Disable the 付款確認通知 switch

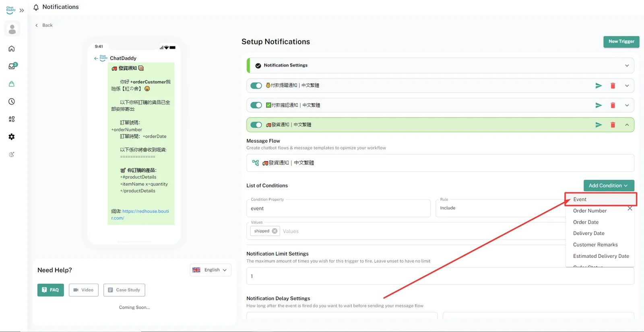[x=256, y=105]
